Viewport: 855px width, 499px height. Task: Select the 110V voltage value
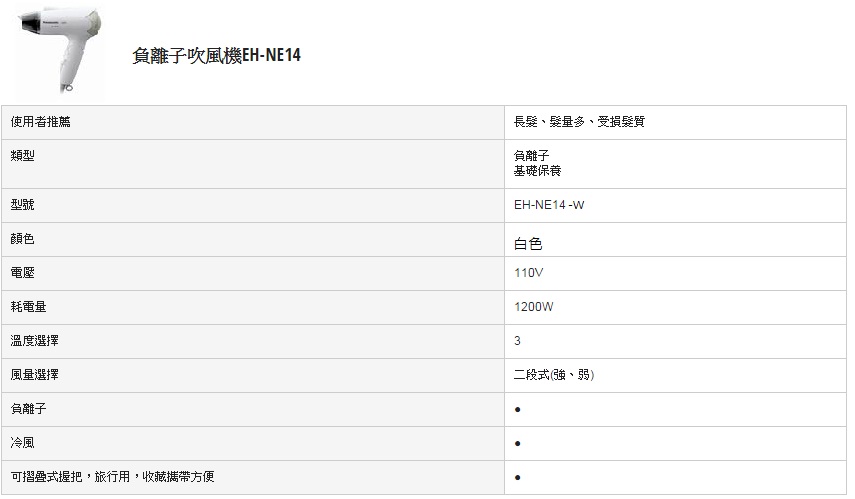click(x=528, y=273)
